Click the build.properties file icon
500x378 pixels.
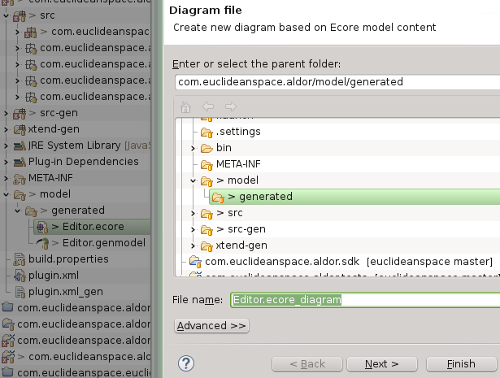(x=19, y=260)
